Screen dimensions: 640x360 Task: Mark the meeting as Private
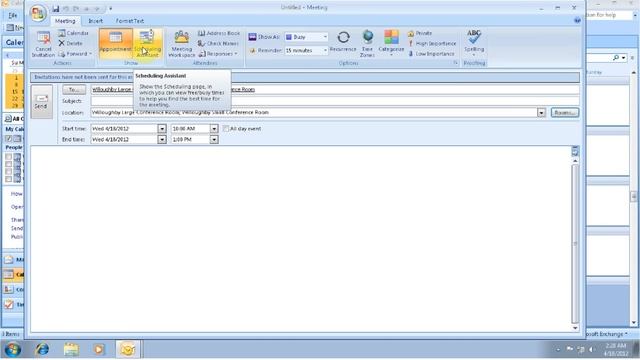[420, 33]
